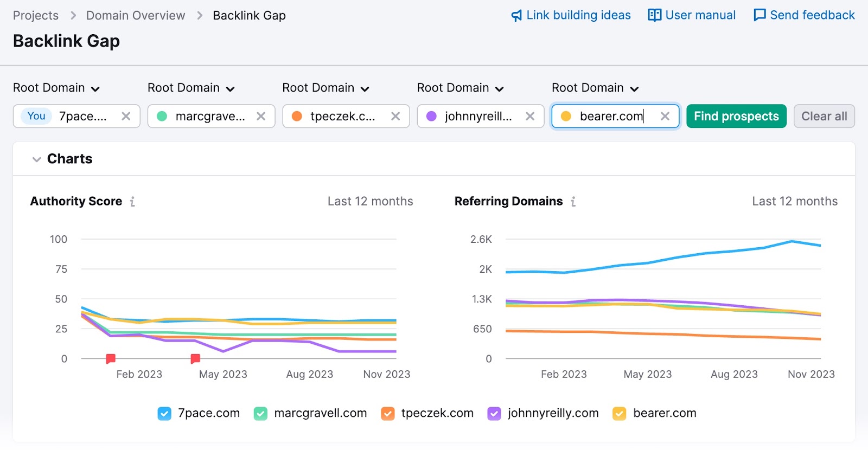Image resolution: width=868 pixels, height=450 pixels.
Task: Click the Find prospects button
Action: click(x=736, y=116)
